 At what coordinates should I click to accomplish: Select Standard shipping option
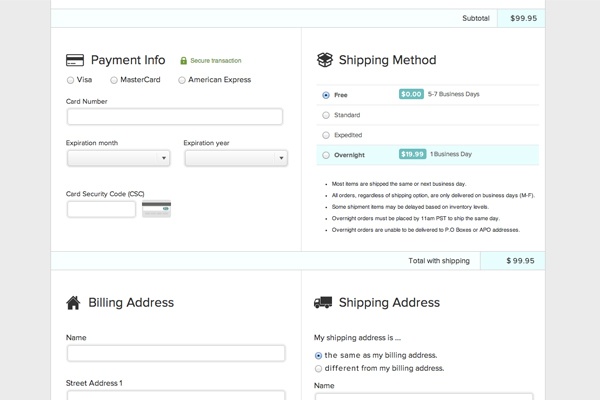tap(326, 115)
